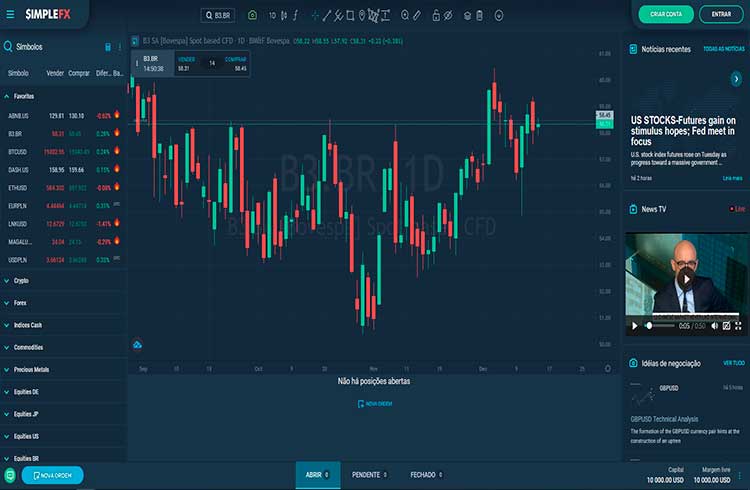The height and width of the screenshot is (490, 750).
Task: Click VENDER sell price in chart order widget
Action: [187, 64]
